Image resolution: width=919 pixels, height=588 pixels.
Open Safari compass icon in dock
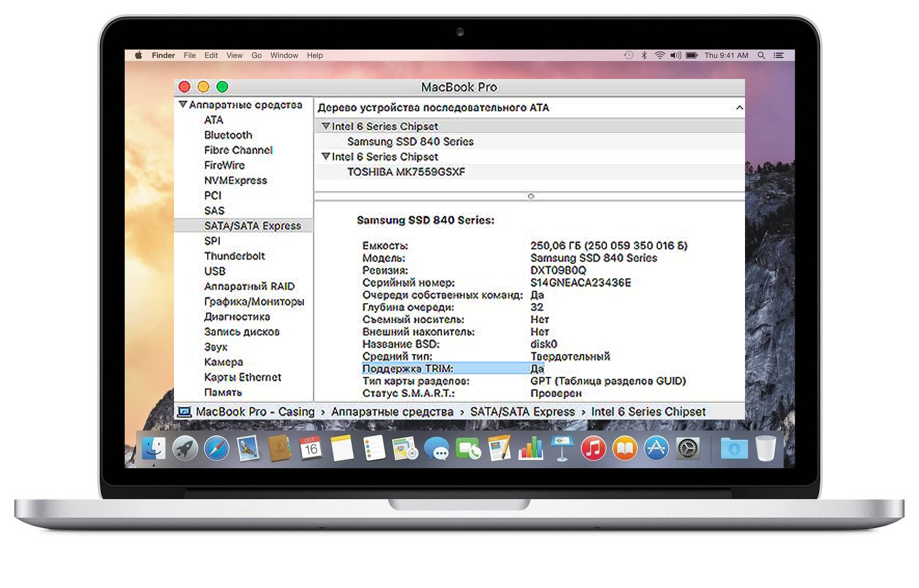[216, 449]
